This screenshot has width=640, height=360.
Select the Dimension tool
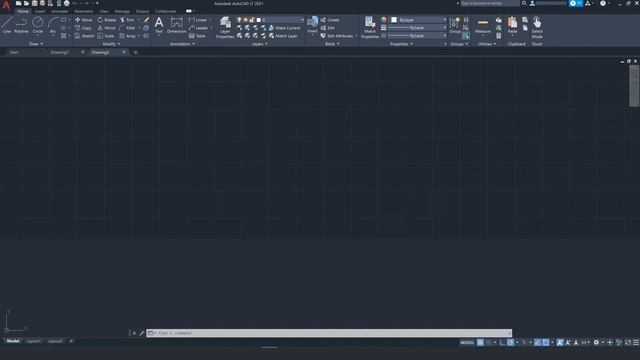click(177, 25)
